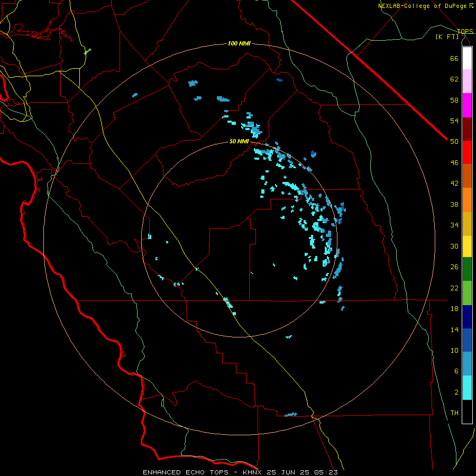Pick the bright orange legend swatch
Image resolution: width=476 pixels, height=476 pixels.
(x=467, y=200)
